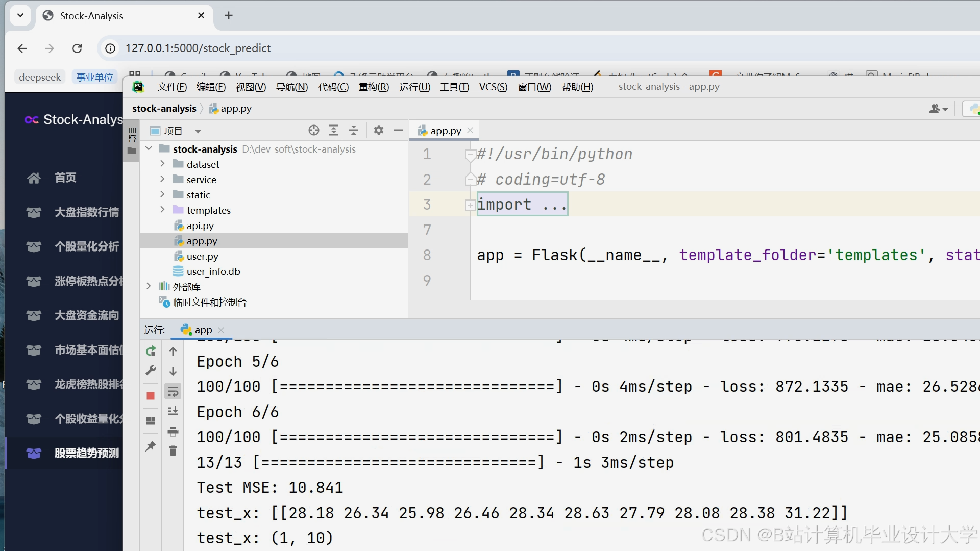
Task: Expand the folded import statement on line 3
Action: (x=470, y=205)
